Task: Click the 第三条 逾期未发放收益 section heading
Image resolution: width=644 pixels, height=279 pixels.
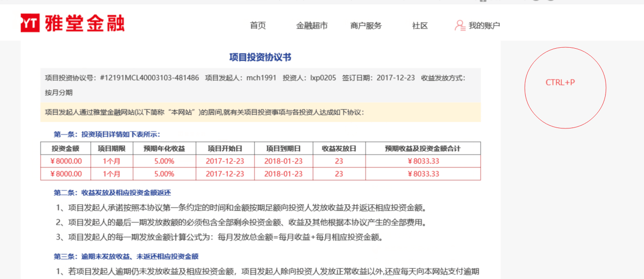Action: (x=126, y=256)
